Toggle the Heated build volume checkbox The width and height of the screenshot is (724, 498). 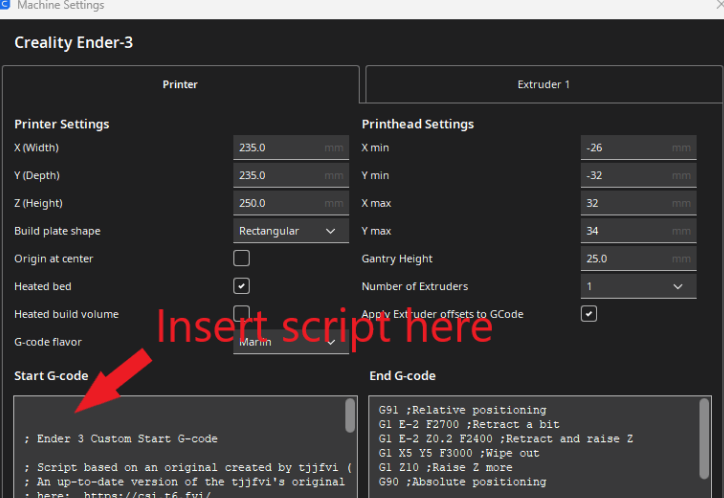241,313
